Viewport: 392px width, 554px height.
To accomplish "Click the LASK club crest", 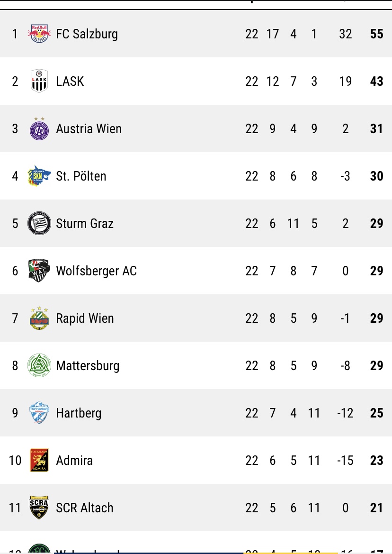I will (x=39, y=81).
